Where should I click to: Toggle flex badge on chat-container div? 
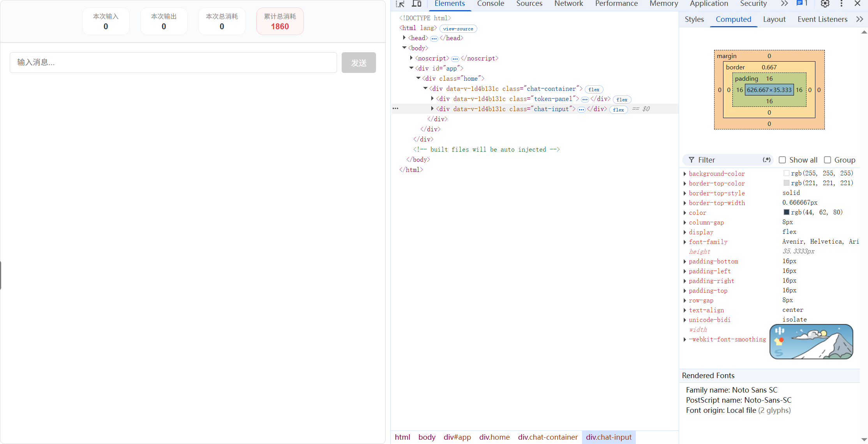[594, 90]
